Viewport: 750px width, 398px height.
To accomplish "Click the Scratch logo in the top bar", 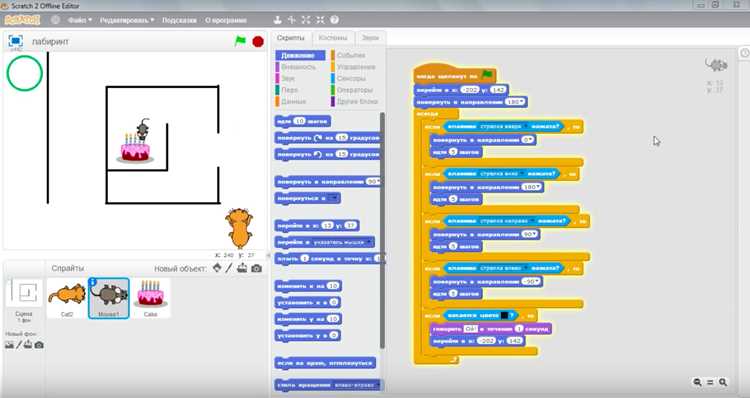I will click(22, 20).
